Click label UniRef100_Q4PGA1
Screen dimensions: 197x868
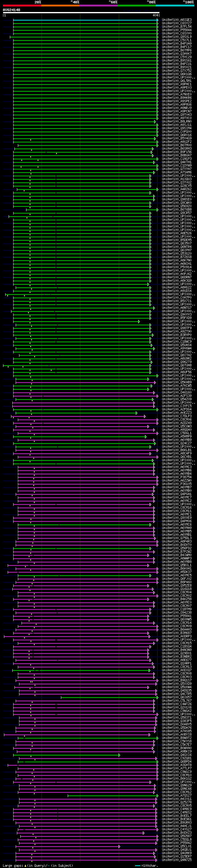pyautogui.click(x=177, y=494)
